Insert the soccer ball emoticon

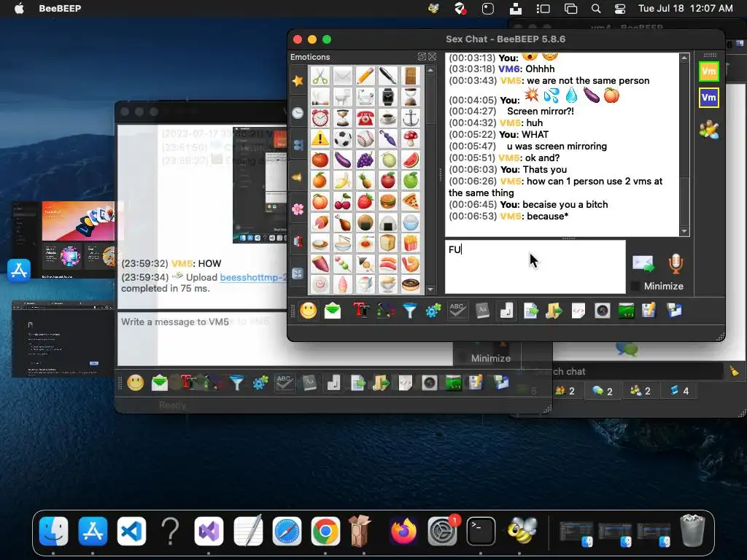coord(343,139)
